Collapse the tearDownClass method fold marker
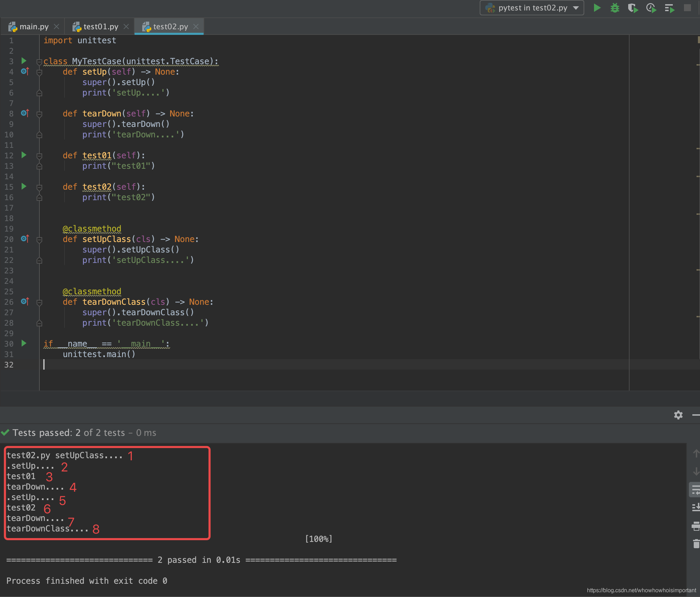 pyautogui.click(x=39, y=302)
